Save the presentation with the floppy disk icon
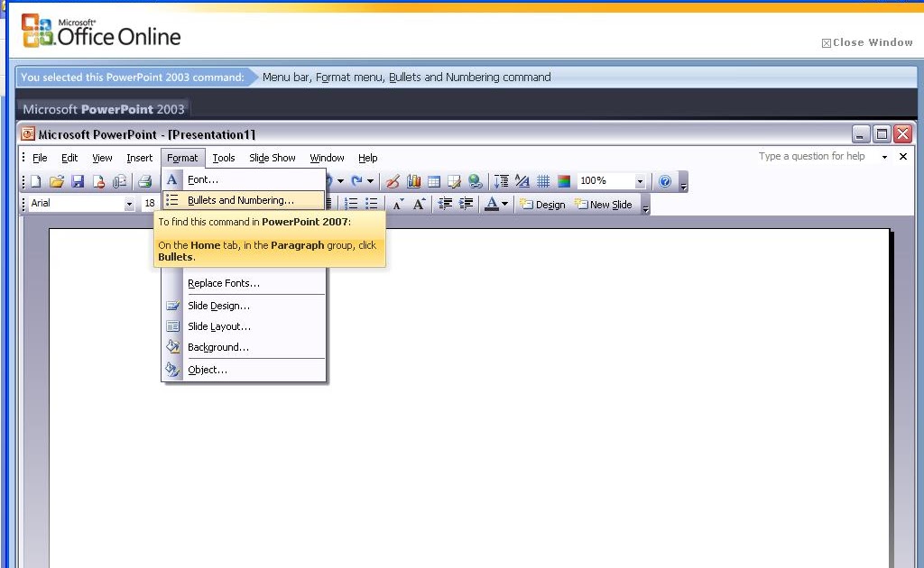 (x=78, y=181)
